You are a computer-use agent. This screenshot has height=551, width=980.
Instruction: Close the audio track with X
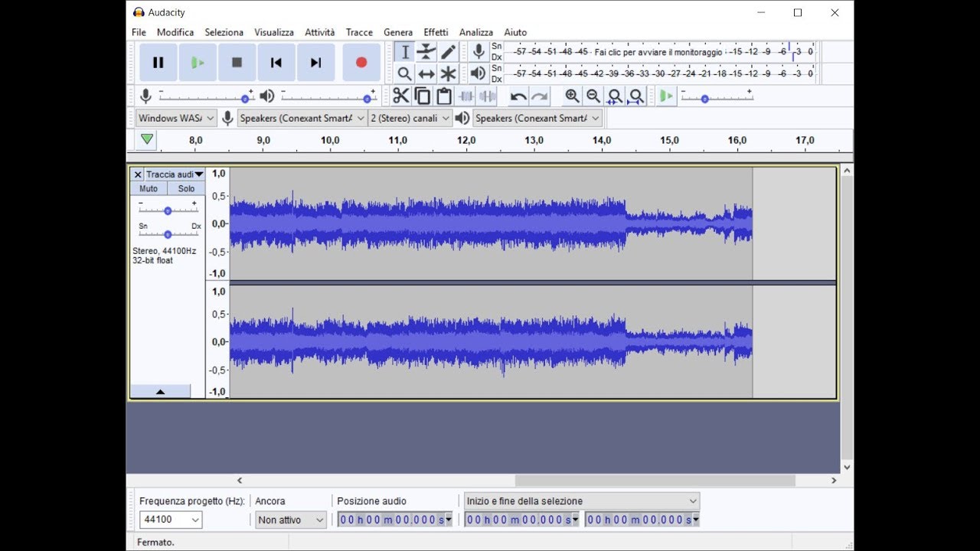coord(138,174)
